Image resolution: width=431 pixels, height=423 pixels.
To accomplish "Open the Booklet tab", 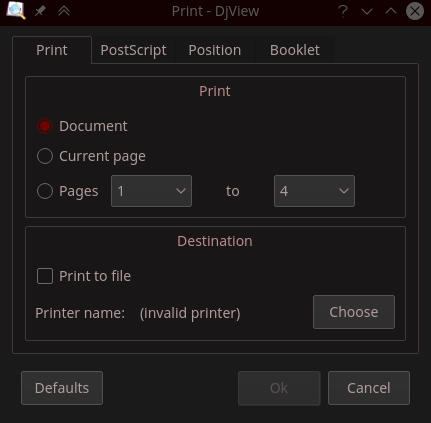I will 295,50.
